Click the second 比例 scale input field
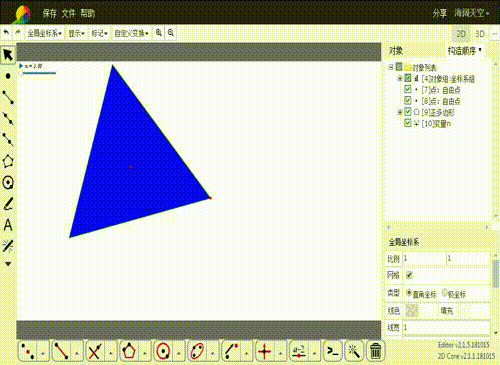 point(468,258)
